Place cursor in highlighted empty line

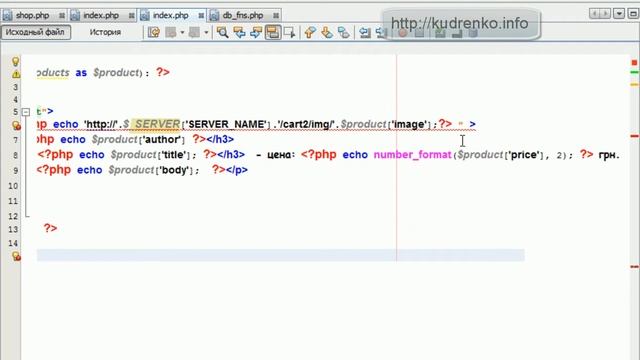280,255
